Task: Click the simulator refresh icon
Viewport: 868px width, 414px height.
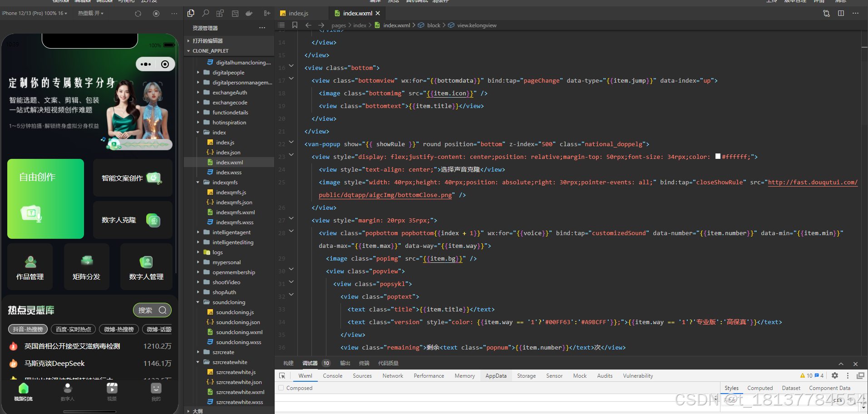Action: click(x=138, y=14)
